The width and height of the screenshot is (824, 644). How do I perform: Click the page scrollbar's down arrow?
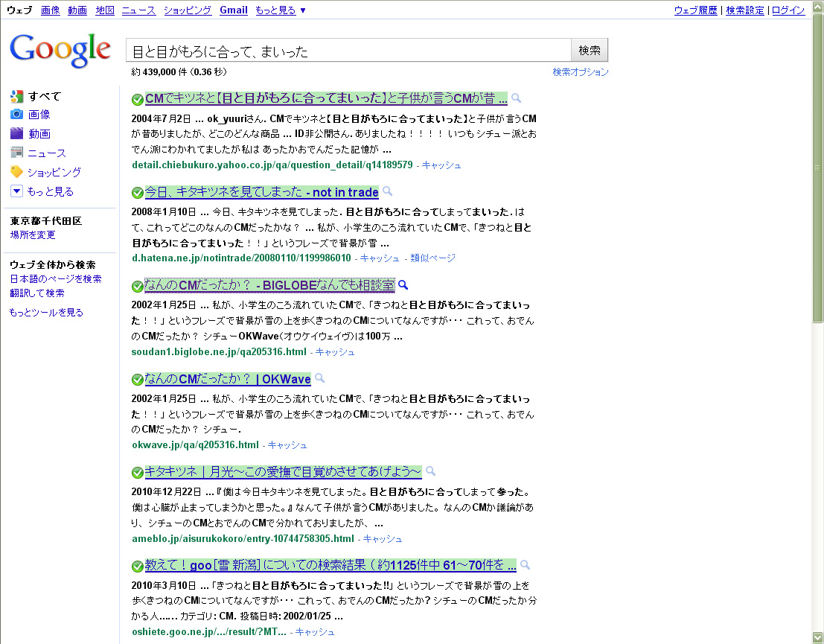tap(818, 637)
